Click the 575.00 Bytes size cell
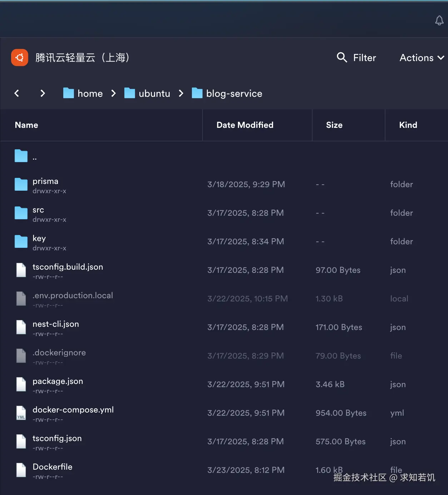 click(x=340, y=441)
